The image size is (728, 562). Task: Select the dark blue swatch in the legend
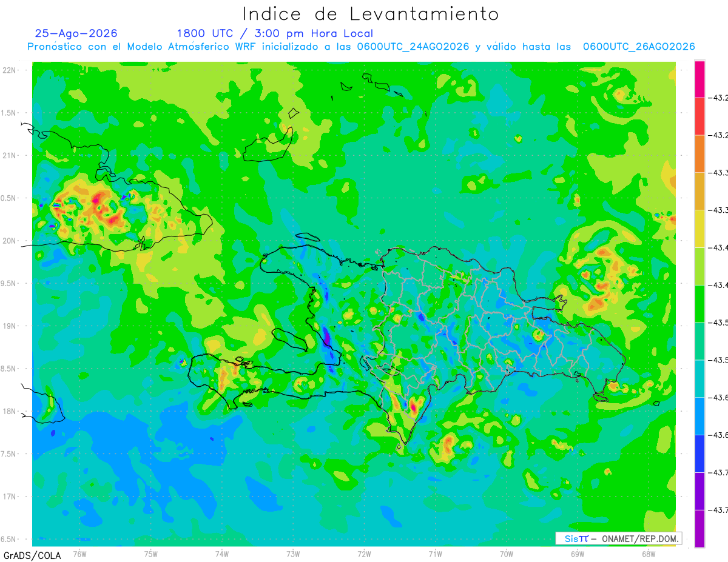699,453
